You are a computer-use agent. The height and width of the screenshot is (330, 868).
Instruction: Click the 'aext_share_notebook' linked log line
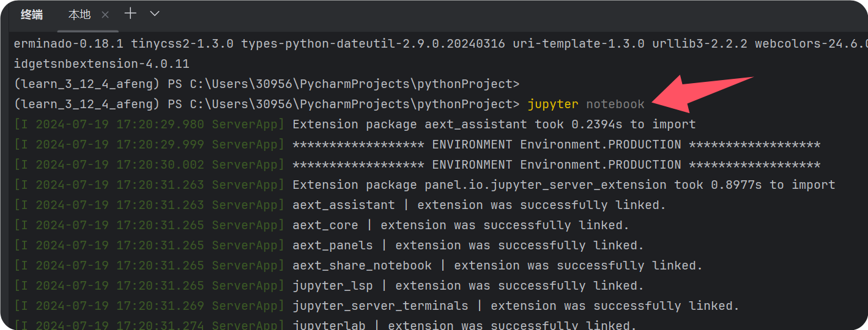pos(358,265)
